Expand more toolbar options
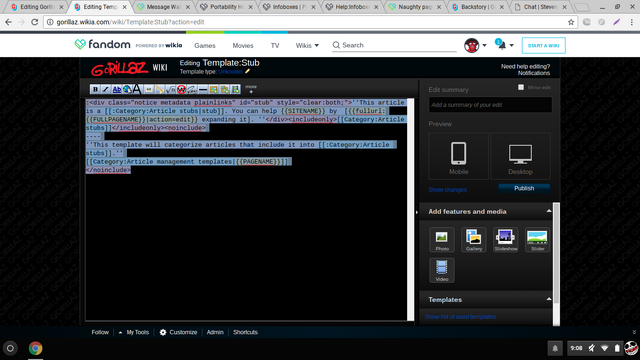Screen dimensions: 640x360 coord(251,89)
